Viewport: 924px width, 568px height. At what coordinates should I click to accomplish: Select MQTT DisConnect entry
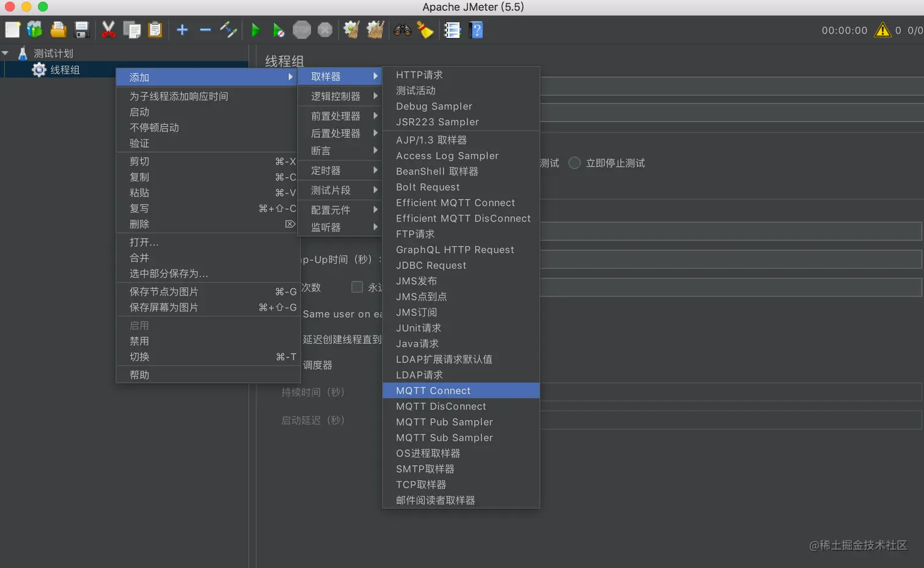(x=461, y=406)
